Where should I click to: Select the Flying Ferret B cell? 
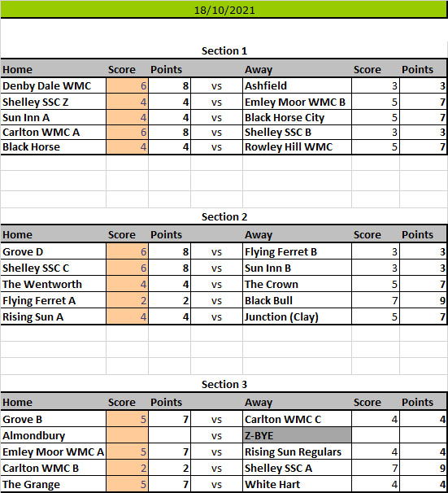pyautogui.click(x=297, y=251)
